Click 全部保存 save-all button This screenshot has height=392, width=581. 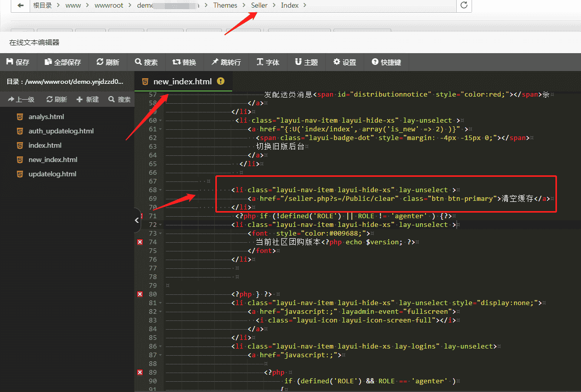[62, 62]
